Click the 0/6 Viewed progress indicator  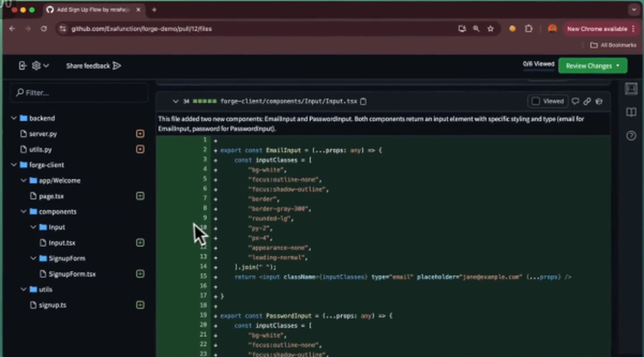pos(538,64)
